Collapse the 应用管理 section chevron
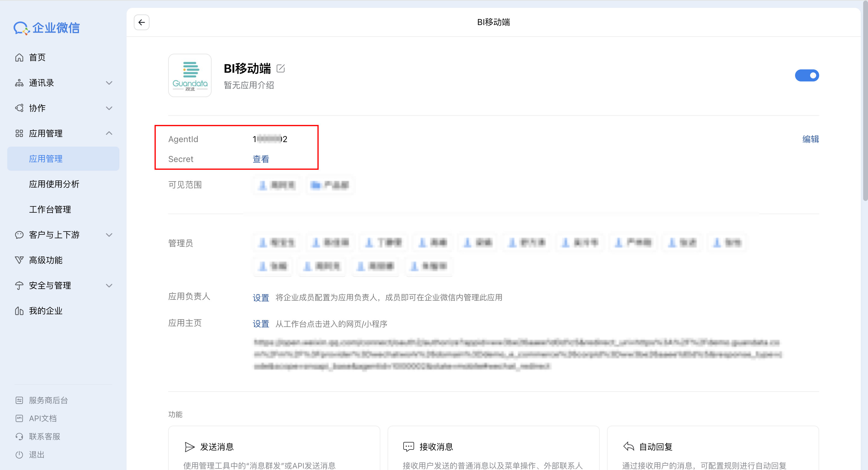This screenshot has width=868, height=470. click(109, 134)
